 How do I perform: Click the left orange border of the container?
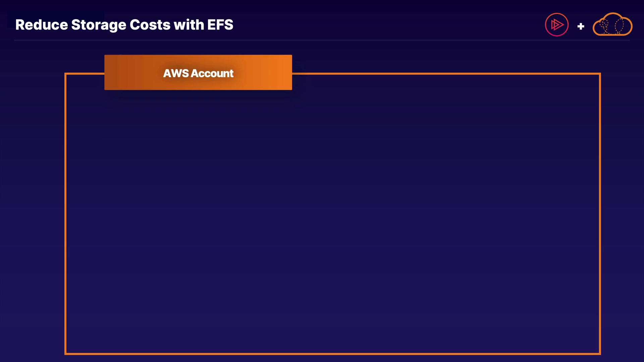click(65, 215)
